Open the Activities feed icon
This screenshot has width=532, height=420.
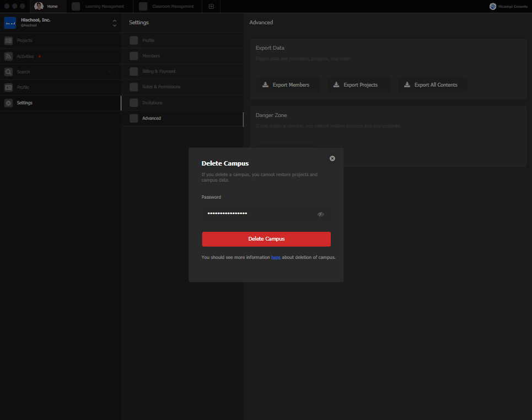point(8,56)
